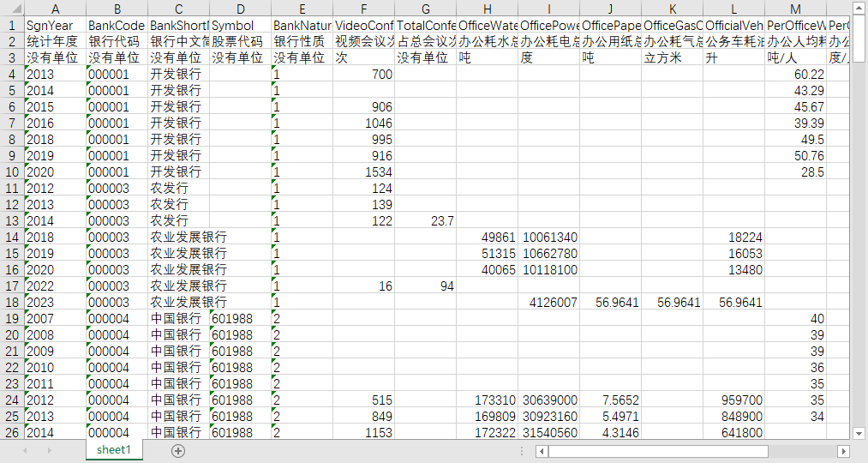Select column E header
The image size is (868, 463).
(302, 9)
